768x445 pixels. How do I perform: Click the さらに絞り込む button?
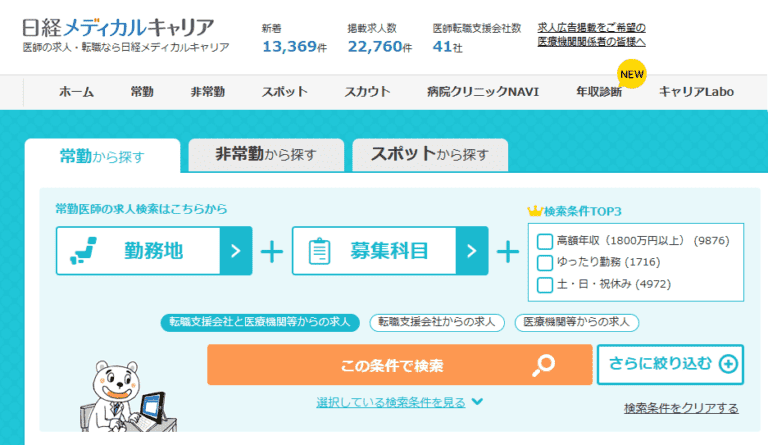(671, 365)
